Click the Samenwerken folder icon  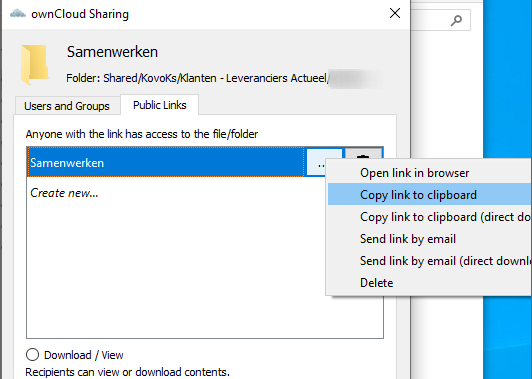click(35, 64)
